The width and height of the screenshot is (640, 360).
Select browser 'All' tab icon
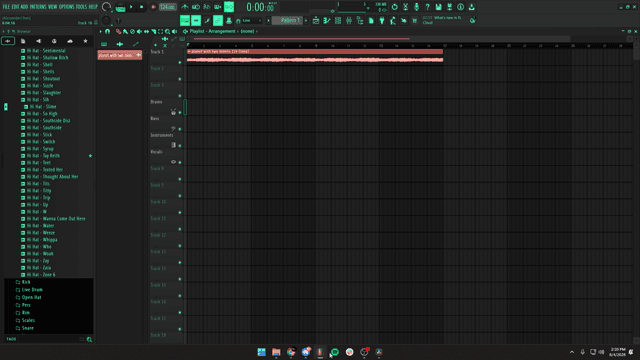(x=8, y=41)
